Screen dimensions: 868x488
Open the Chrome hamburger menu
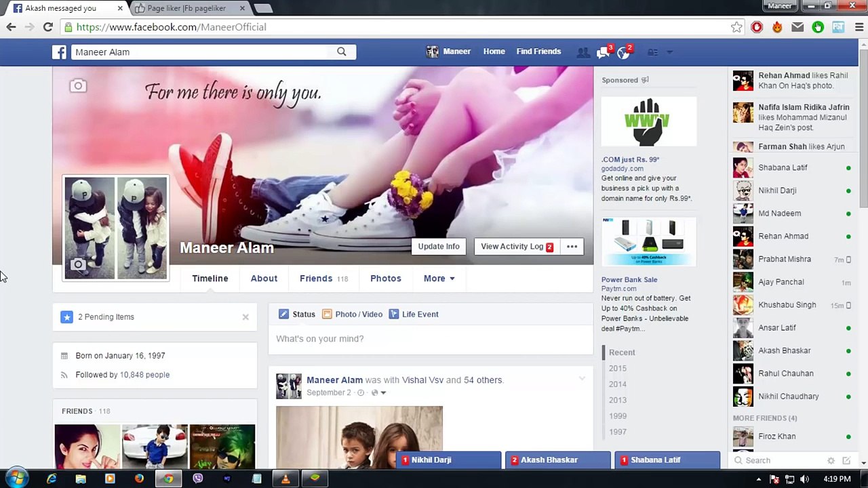click(859, 27)
